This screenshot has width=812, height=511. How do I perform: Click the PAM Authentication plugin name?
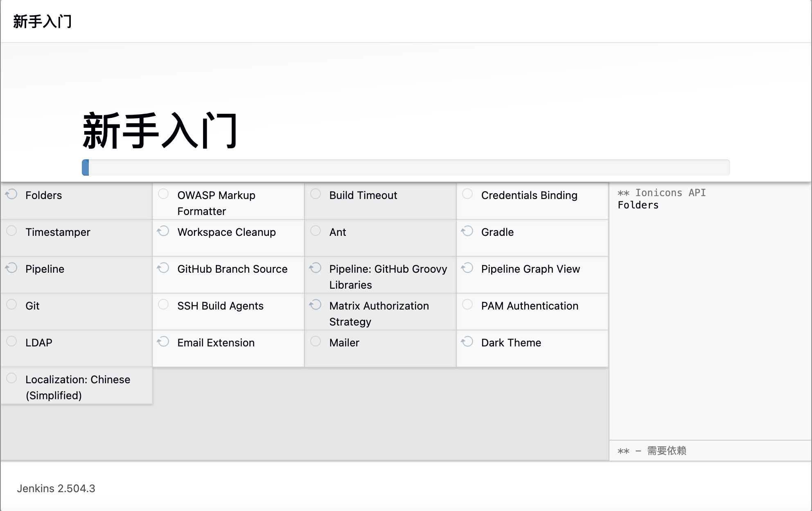click(x=530, y=306)
